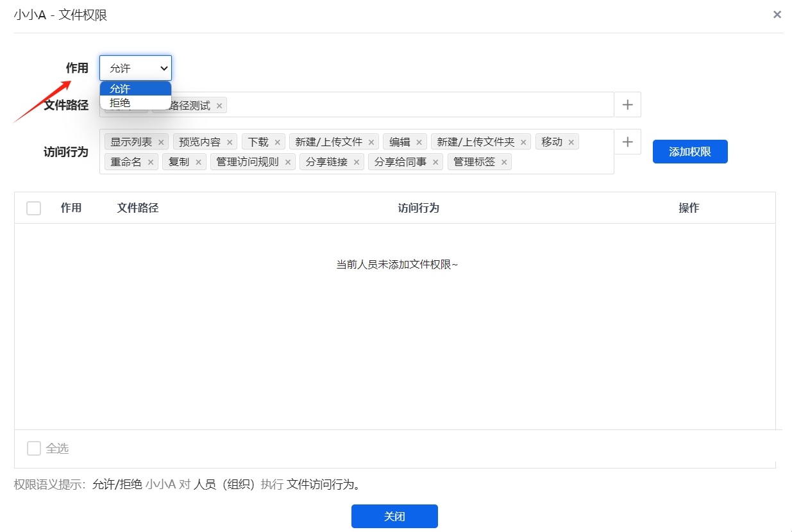Click the 当前人员未添加文件权限~ empty message

(x=397, y=264)
